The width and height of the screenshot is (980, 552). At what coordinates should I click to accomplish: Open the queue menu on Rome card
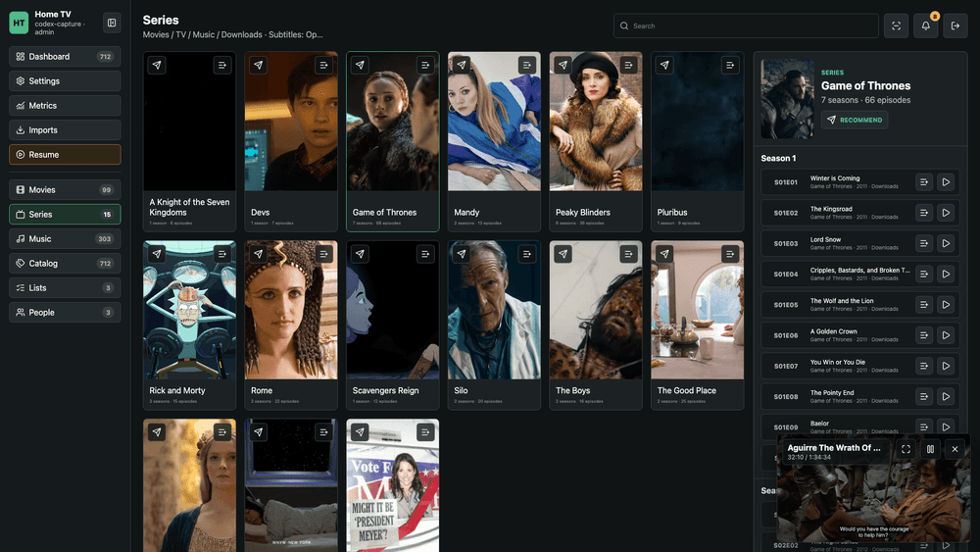[x=323, y=254]
